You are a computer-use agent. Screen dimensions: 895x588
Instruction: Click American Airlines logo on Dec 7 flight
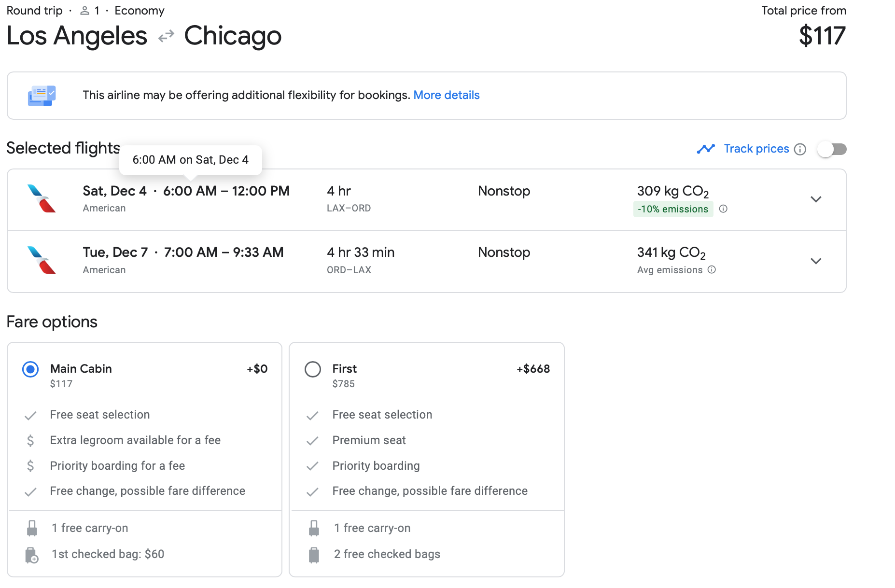[x=42, y=260]
